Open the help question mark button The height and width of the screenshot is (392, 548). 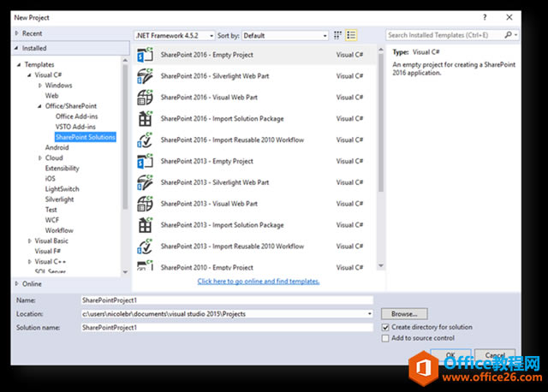pyautogui.click(x=485, y=17)
